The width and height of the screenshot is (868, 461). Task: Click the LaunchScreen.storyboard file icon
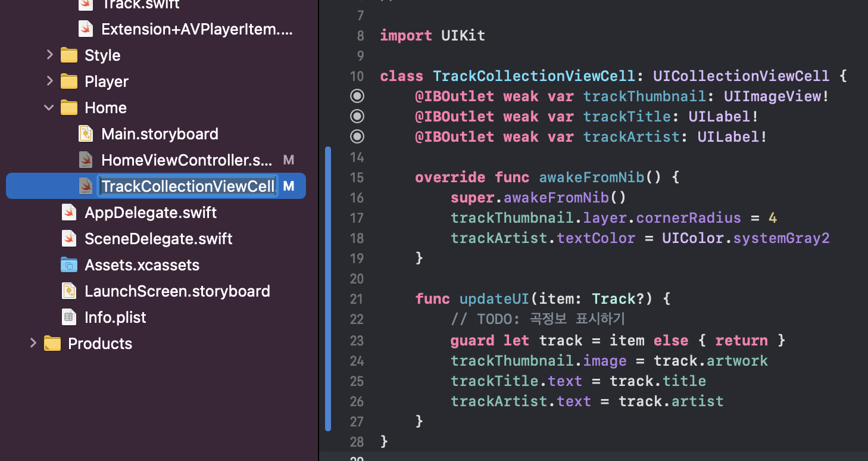pyautogui.click(x=70, y=291)
